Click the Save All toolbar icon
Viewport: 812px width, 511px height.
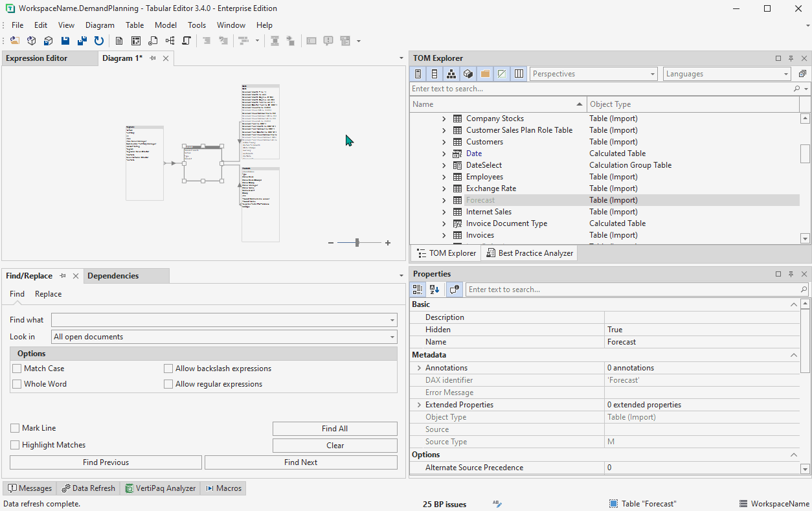(82, 40)
